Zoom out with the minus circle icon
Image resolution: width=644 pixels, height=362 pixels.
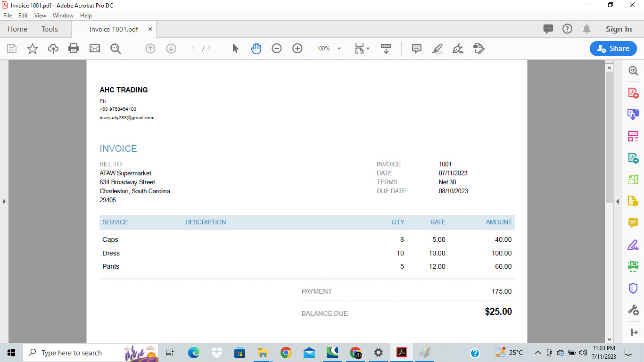tap(277, 49)
